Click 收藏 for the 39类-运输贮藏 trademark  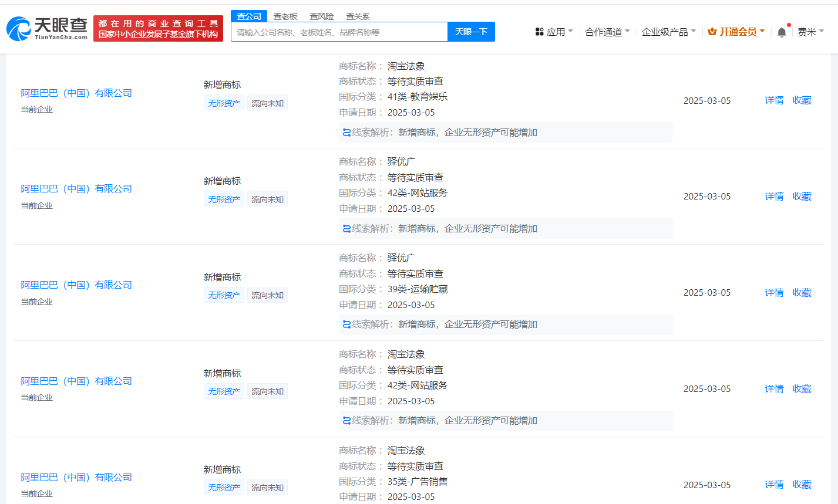click(802, 292)
